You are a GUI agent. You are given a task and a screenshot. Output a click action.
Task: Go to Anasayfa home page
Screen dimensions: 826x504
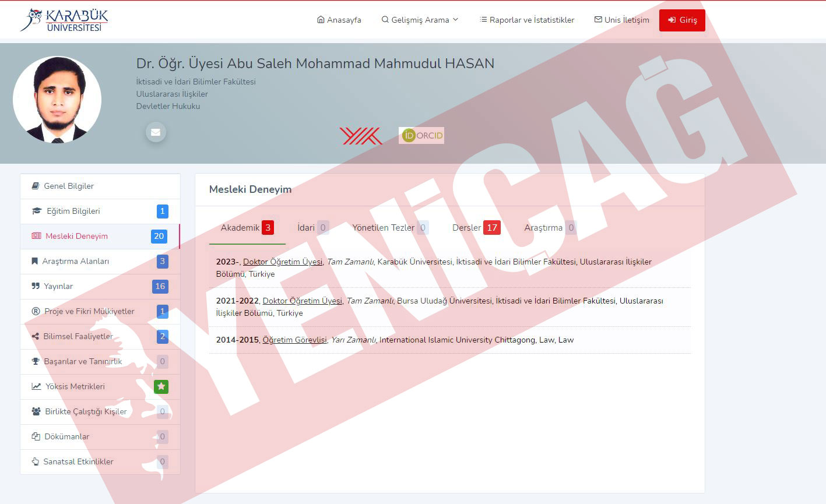coord(339,20)
